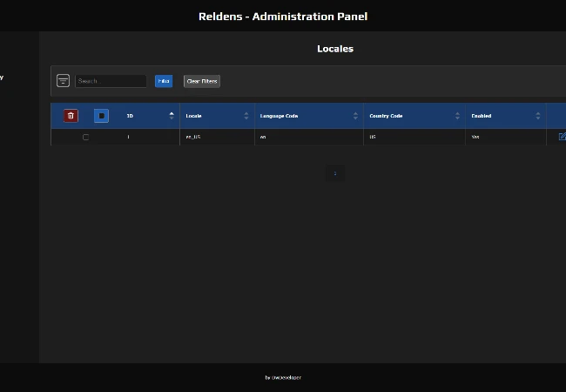
Task: Open the edit icon for the en_US row
Action: point(562,137)
